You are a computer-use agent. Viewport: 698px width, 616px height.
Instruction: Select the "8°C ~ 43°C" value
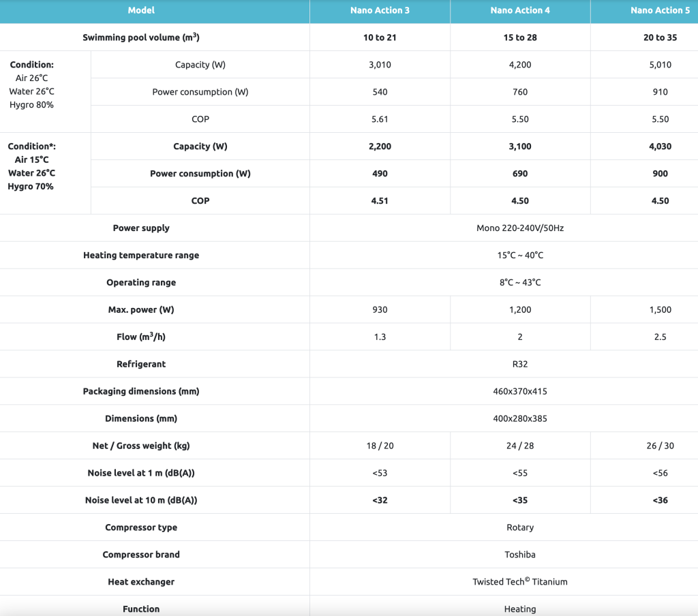(x=520, y=282)
